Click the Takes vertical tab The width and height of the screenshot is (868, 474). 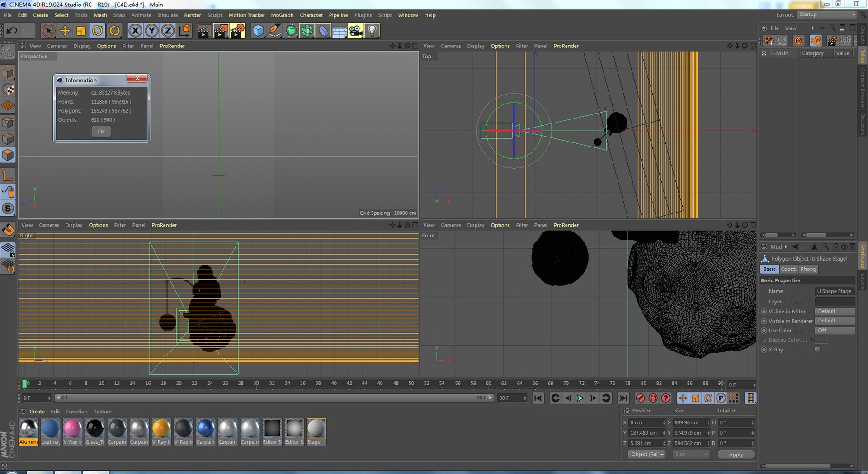coord(863,56)
